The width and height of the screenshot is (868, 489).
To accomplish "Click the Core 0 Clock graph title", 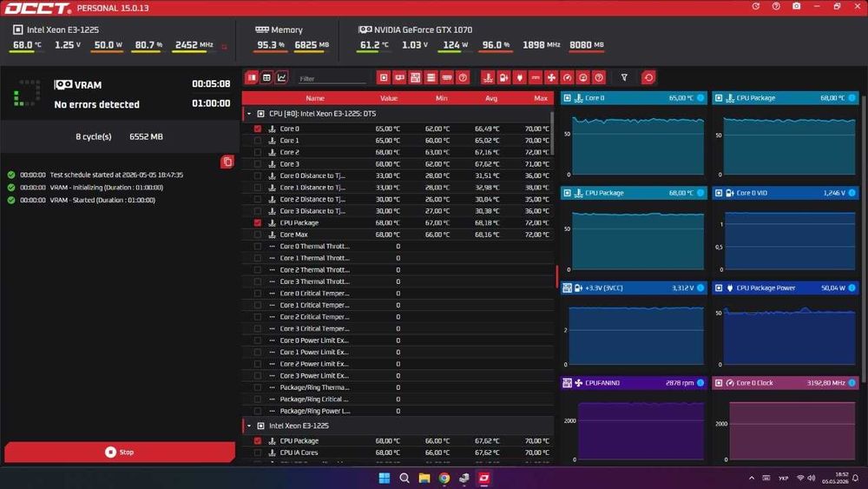I will tap(754, 383).
